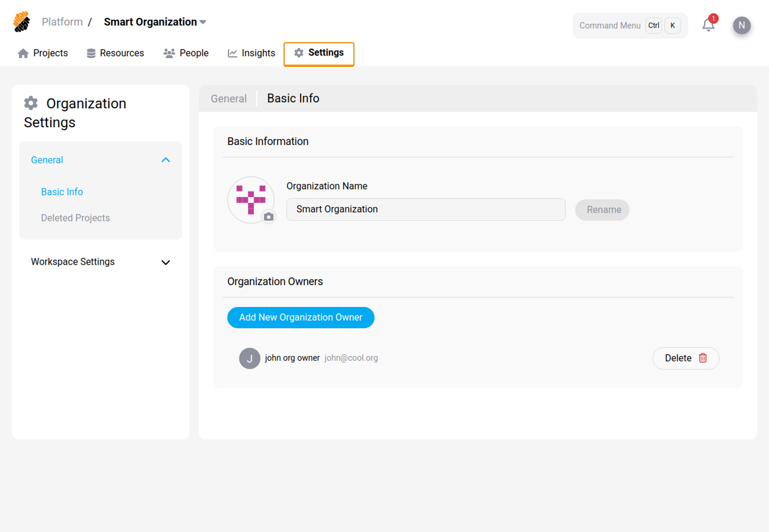
Task: Open notifications via the bell icon
Action: pyautogui.click(x=708, y=25)
